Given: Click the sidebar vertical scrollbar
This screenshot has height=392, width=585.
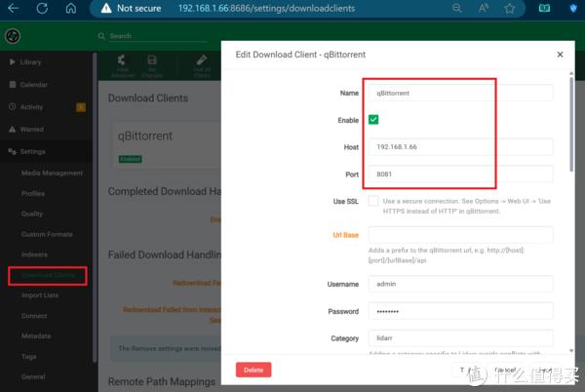Looking at the screenshot, I should [x=95, y=207].
